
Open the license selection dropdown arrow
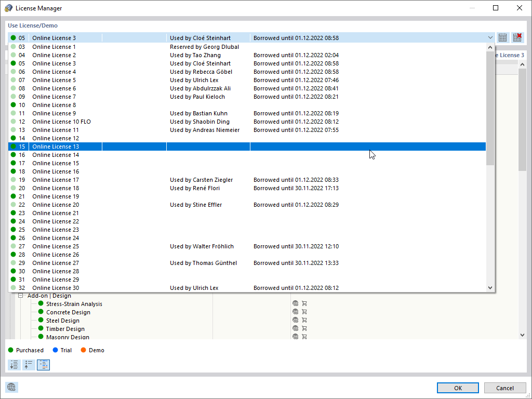click(490, 37)
